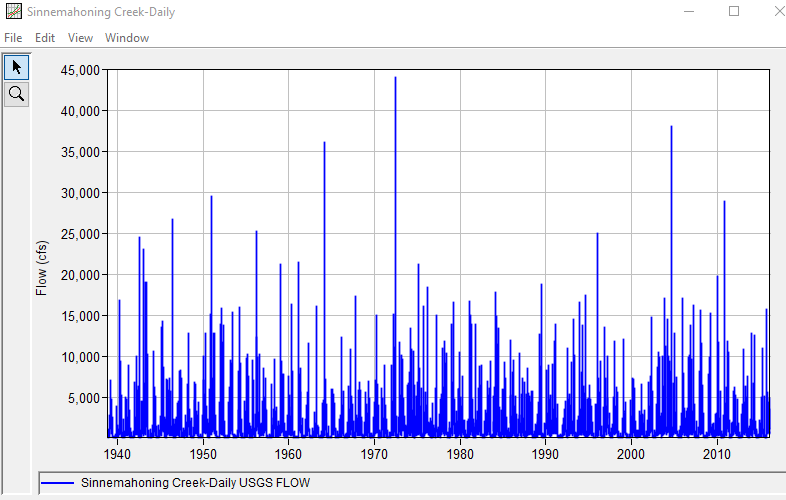Click the 2010 x-axis label

(717, 454)
